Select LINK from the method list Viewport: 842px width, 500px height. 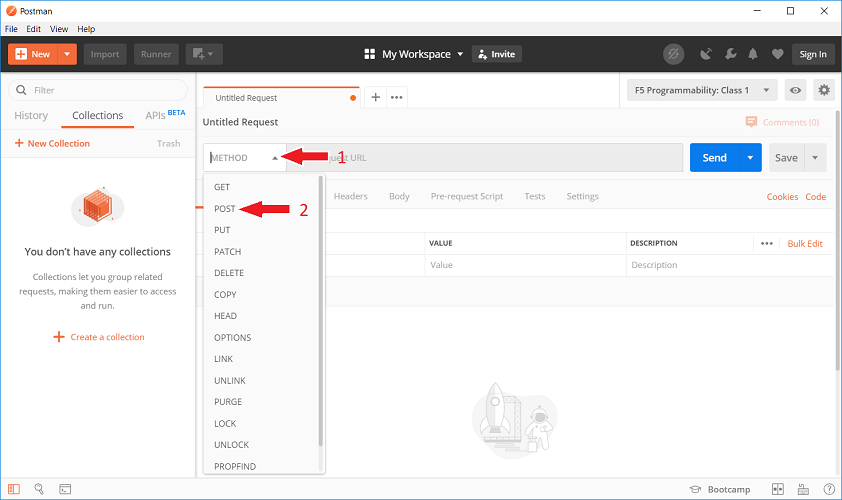(262, 359)
